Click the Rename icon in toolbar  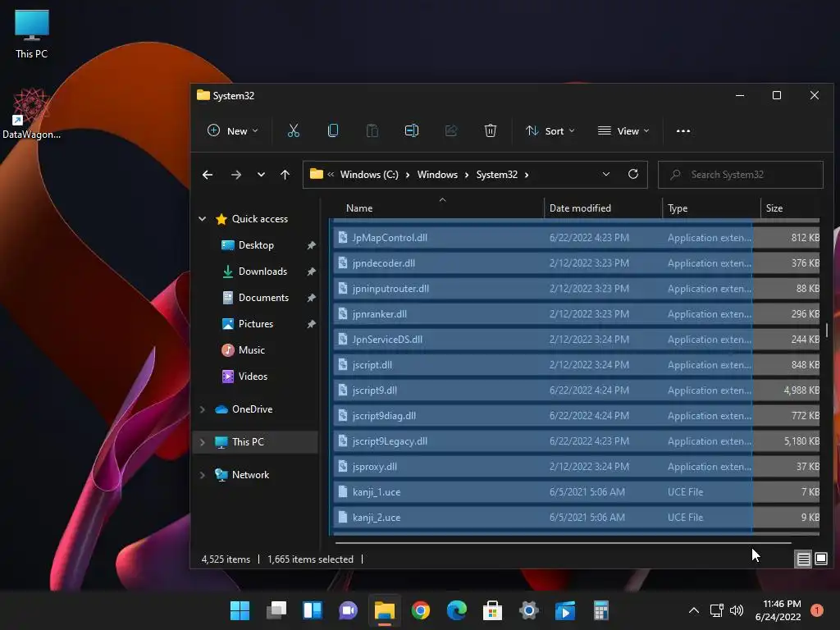412,130
